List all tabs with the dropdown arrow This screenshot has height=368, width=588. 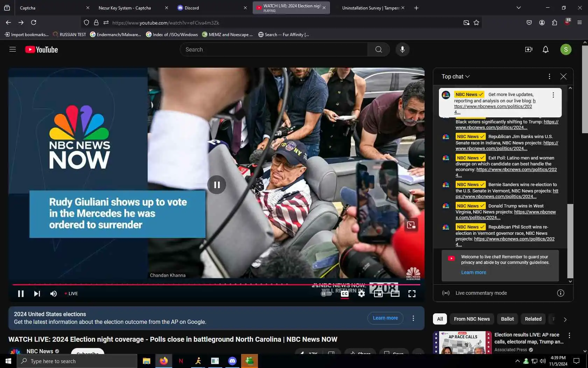(x=518, y=8)
